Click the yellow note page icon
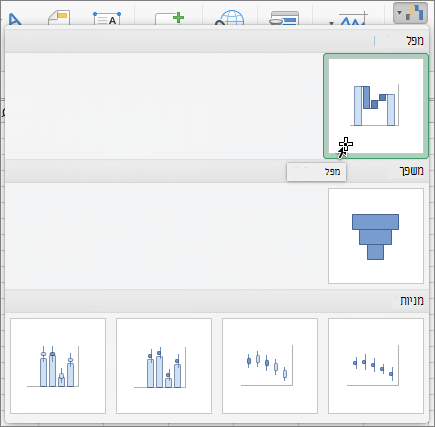Viewport: 435px width, 427px height. [59, 18]
